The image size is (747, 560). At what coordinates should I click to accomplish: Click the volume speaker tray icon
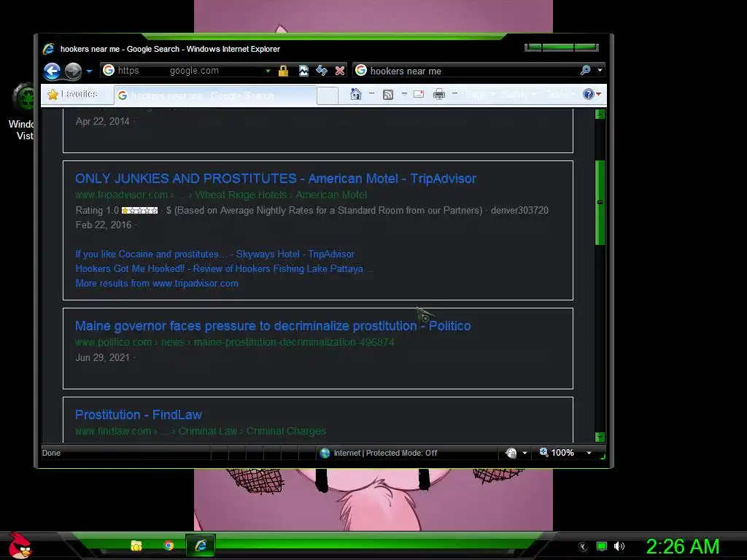(x=619, y=546)
